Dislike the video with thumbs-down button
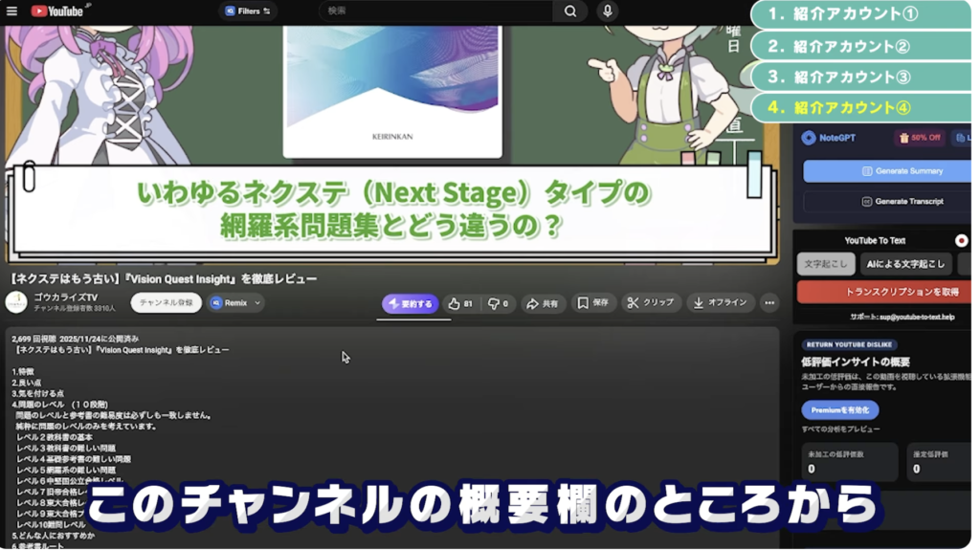Screen dimensions: 980x550 click(498, 303)
